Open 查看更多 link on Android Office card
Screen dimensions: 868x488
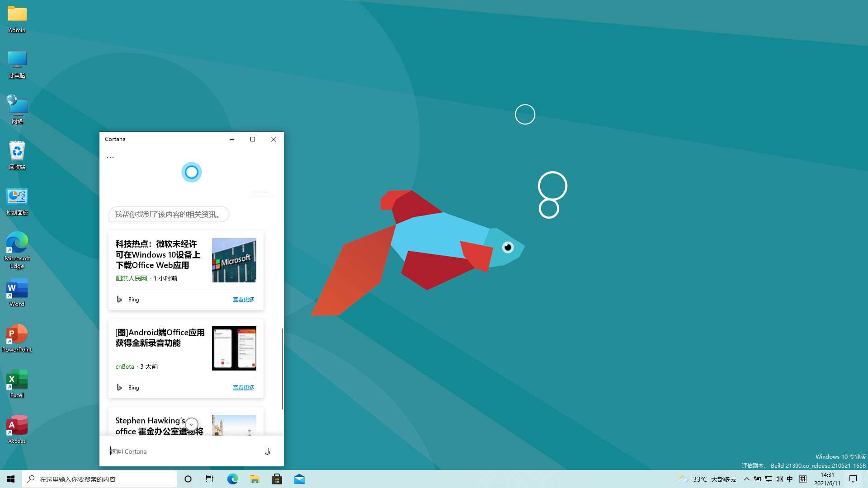243,387
